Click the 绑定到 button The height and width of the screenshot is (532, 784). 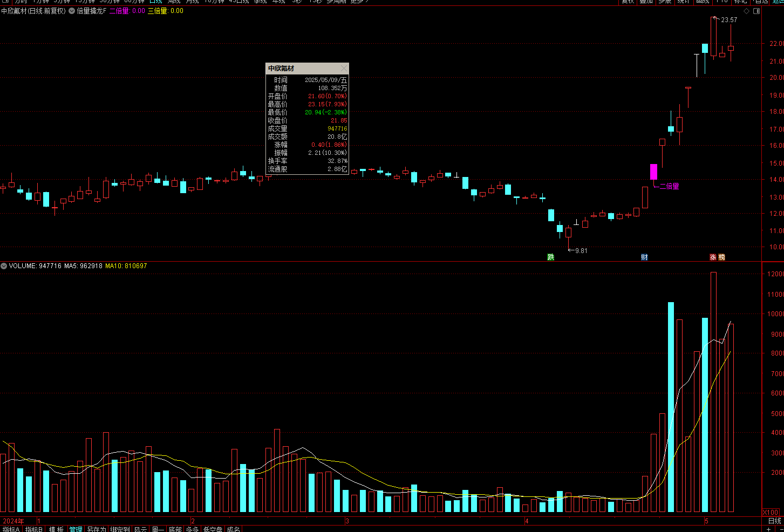point(120,529)
